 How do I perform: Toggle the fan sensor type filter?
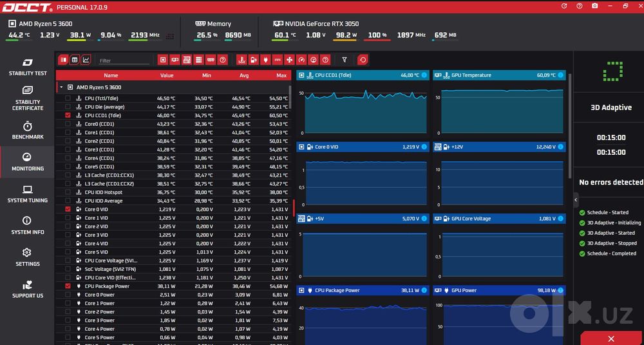click(x=289, y=60)
